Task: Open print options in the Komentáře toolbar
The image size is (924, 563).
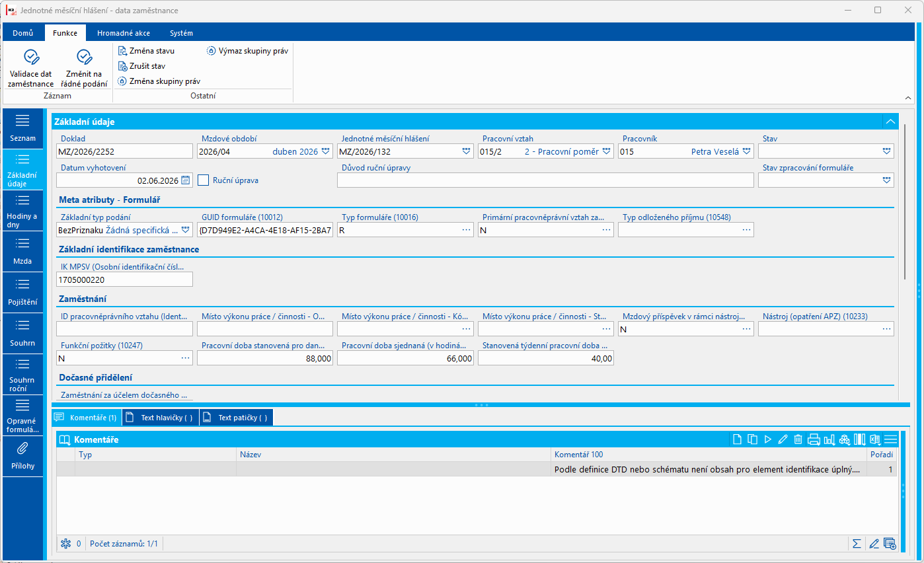Action: coord(814,439)
